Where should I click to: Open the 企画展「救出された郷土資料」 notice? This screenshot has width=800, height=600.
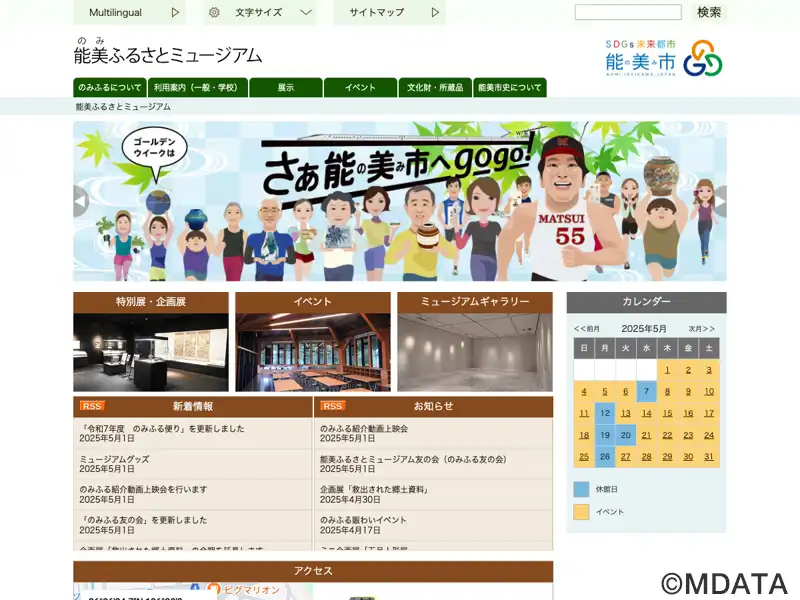click(x=374, y=489)
